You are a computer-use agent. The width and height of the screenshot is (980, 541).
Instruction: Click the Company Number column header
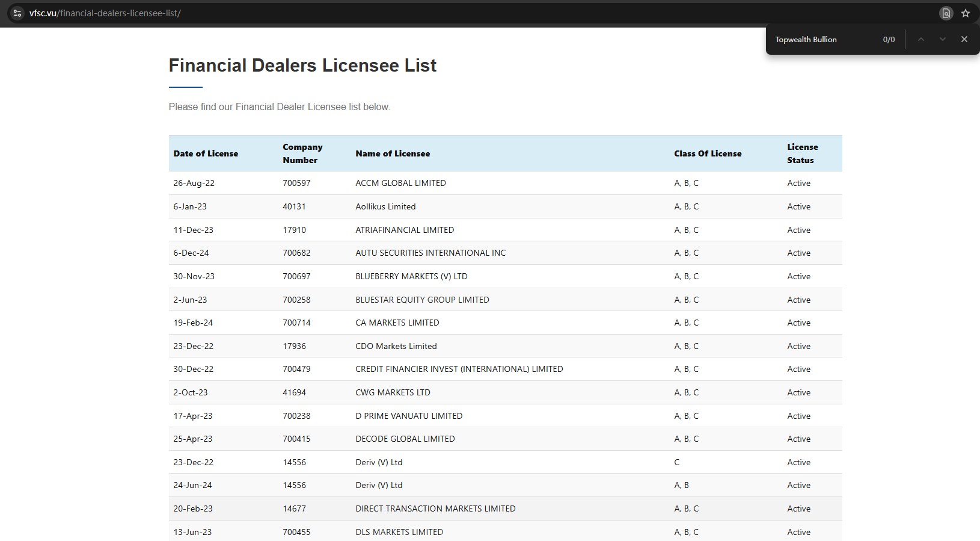click(302, 153)
